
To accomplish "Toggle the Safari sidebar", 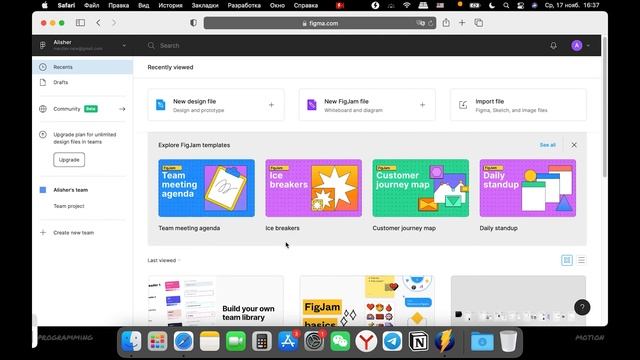I will [x=80, y=23].
